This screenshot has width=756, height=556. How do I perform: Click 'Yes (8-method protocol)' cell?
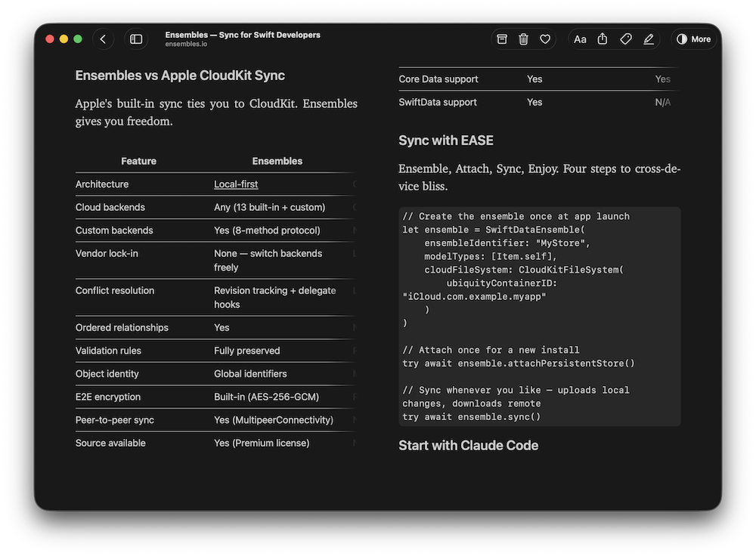pyautogui.click(x=267, y=230)
